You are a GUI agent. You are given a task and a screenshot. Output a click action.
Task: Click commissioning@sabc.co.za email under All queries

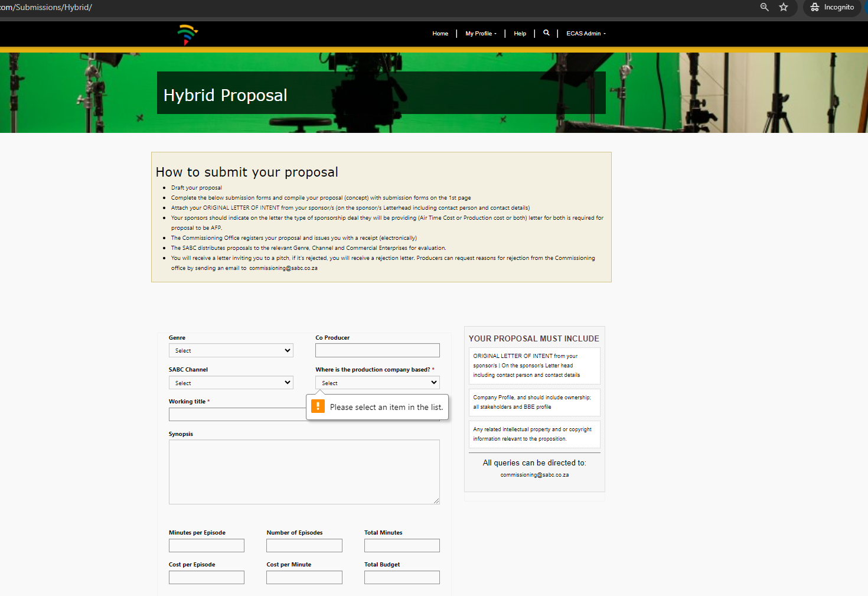point(534,475)
